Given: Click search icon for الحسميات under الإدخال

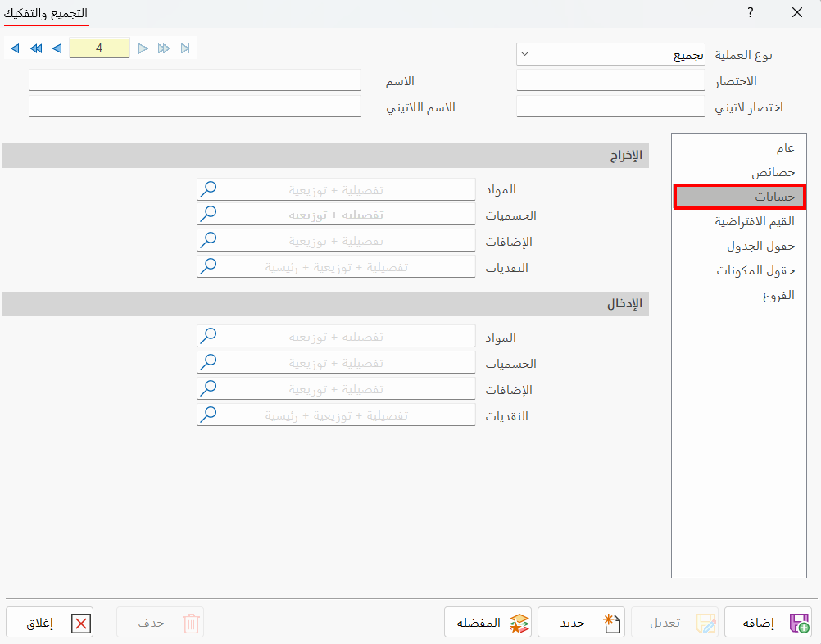Looking at the screenshot, I should pyautogui.click(x=208, y=362).
